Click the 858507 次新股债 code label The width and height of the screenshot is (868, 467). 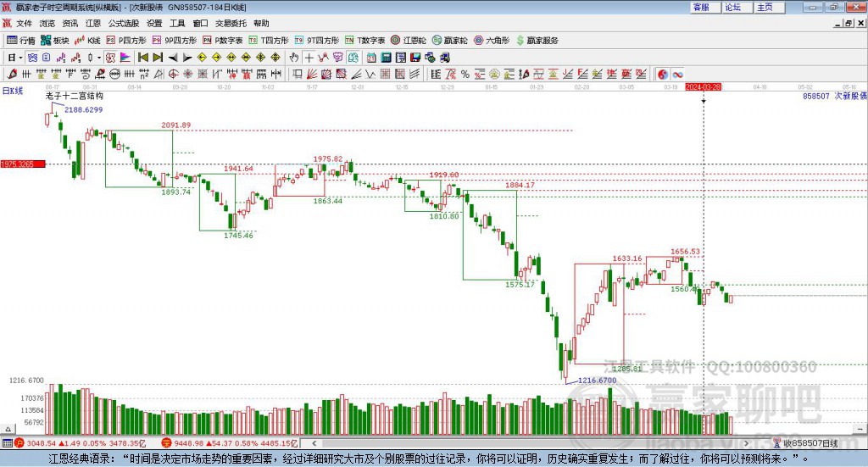point(835,97)
